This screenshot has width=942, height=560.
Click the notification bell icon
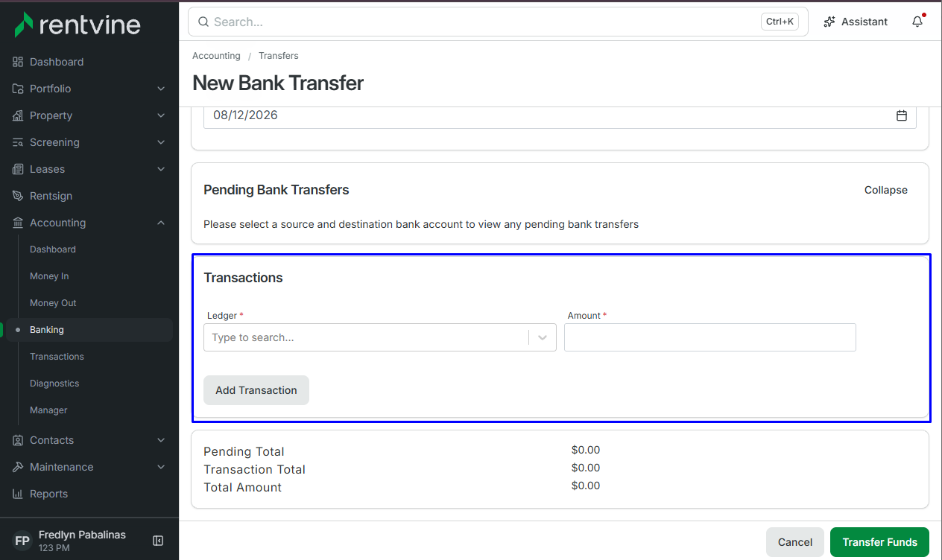(x=917, y=22)
